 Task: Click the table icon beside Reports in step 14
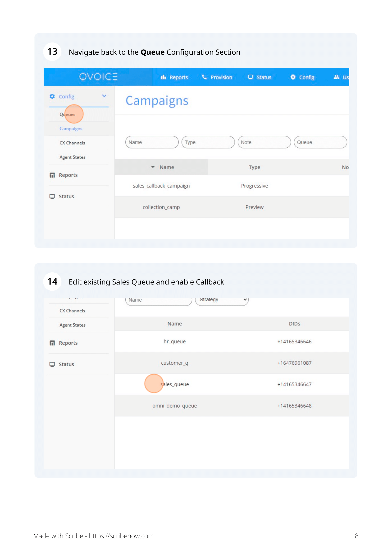tap(52, 343)
